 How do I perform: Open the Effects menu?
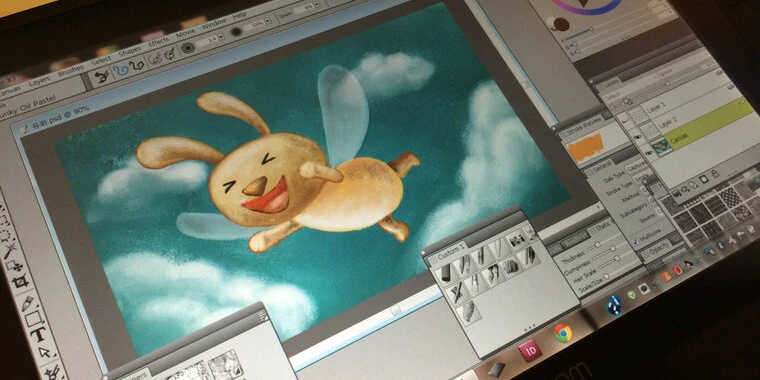tap(158, 41)
